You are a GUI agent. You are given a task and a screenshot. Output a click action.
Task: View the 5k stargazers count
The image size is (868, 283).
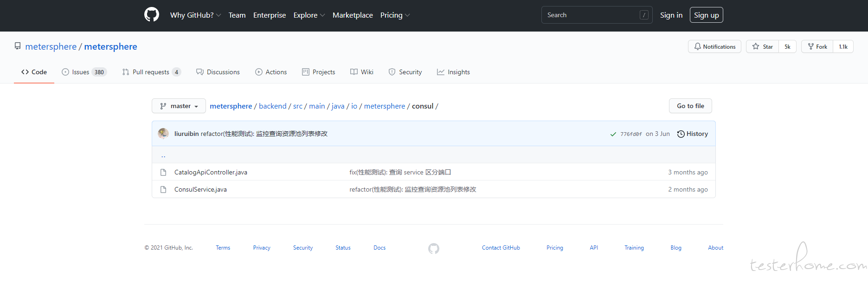pos(787,46)
